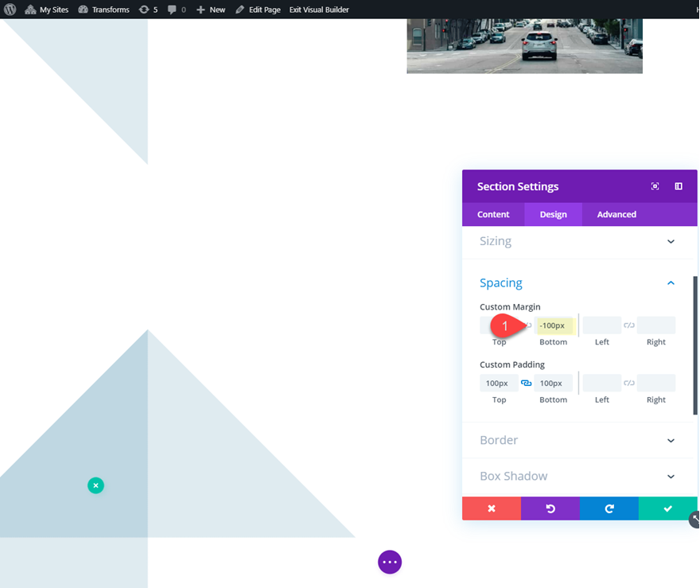Edit the Custom Margin Left field
Viewport: 700px width, 588px height.
pyautogui.click(x=602, y=325)
